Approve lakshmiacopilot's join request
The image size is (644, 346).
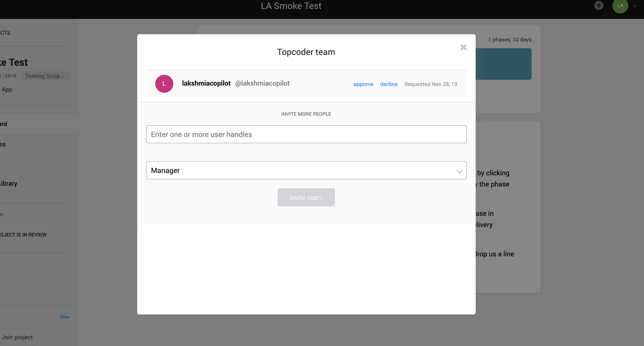pos(363,84)
